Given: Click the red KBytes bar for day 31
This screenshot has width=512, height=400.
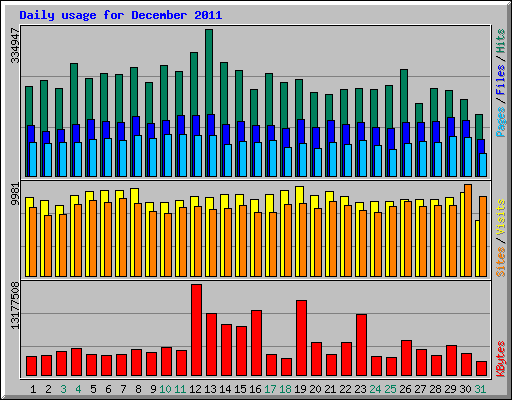Looking at the screenshot, I should click(481, 369).
